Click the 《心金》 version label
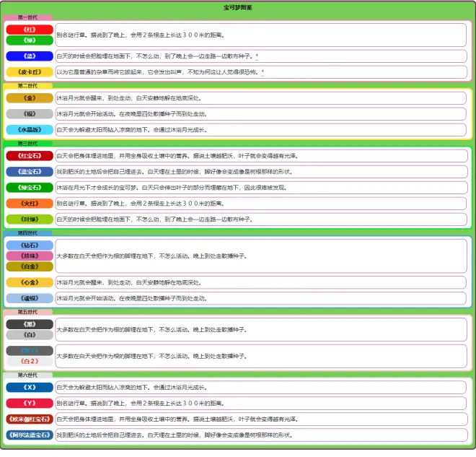The height and width of the screenshot is (457, 476). click(x=30, y=282)
